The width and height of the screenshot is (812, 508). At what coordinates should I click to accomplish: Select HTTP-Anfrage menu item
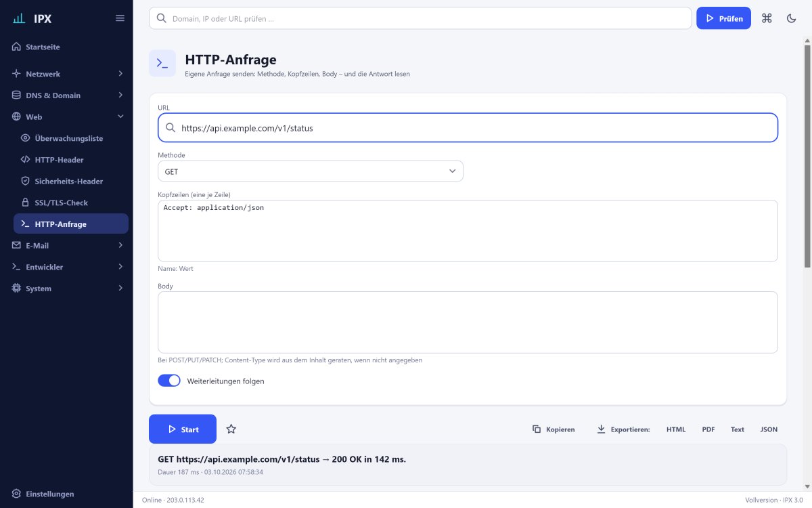click(x=71, y=224)
